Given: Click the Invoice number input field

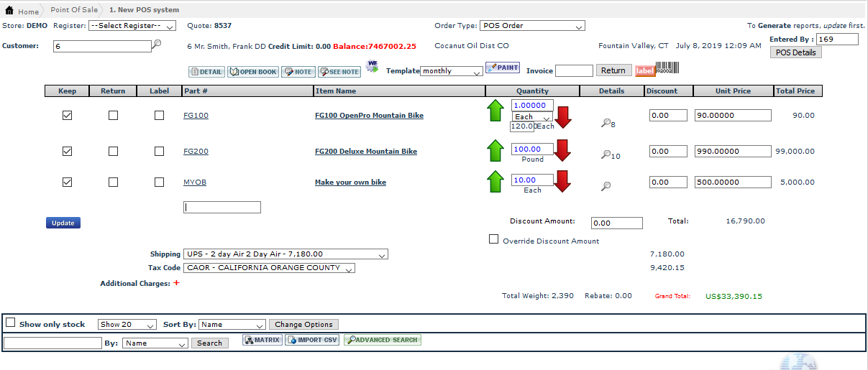Looking at the screenshot, I should [x=574, y=70].
